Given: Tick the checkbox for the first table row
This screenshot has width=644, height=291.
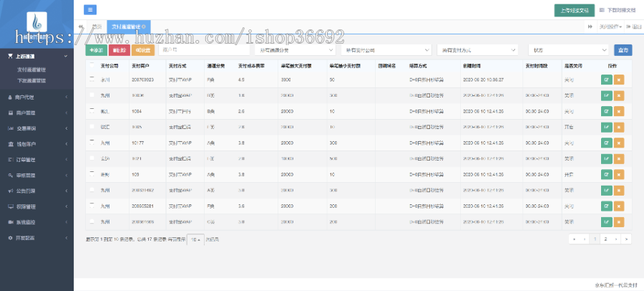Looking at the screenshot, I should click(x=92, y=80).
